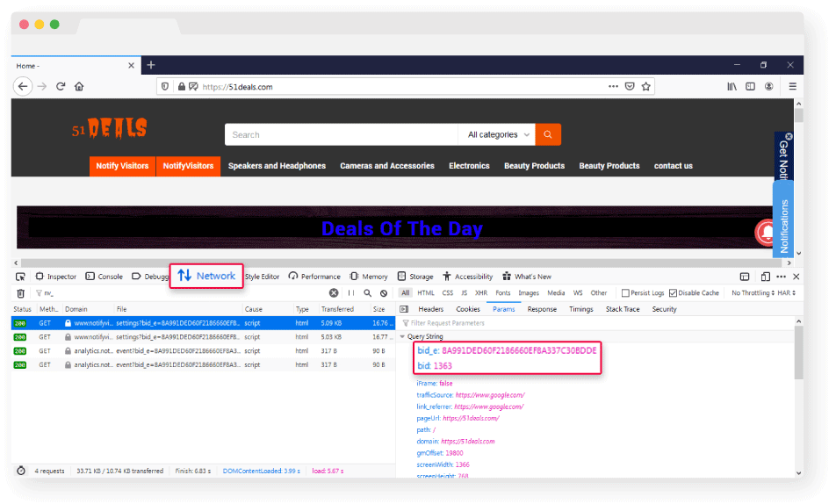Filter network requests by XHR

tap(481, 292)
